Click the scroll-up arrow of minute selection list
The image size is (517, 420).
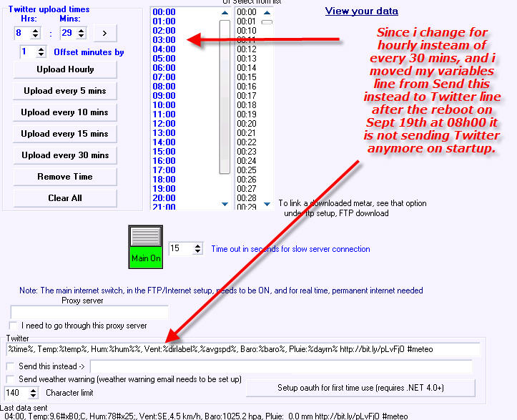pyautogui.click(x=267, y=13)
